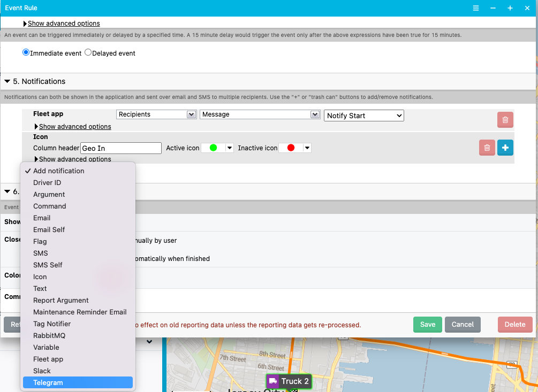Open the Recipients dropdown
Screen dimensions: 538x392
point(156,114)
